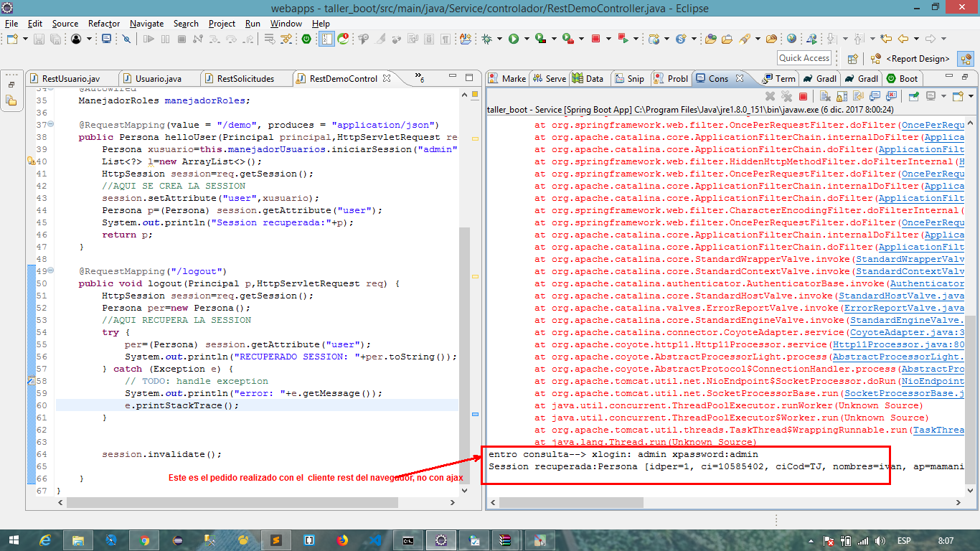The width and height of the screenshot is (980, 551).
Task: Click the Open Web Browser globe icon
Action: [791, 39]
